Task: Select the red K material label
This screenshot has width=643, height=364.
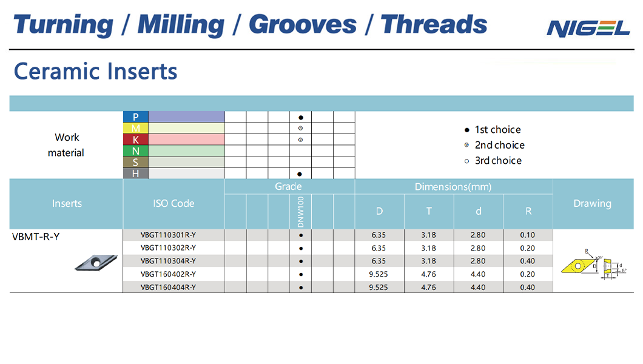Action: (136, 140)
